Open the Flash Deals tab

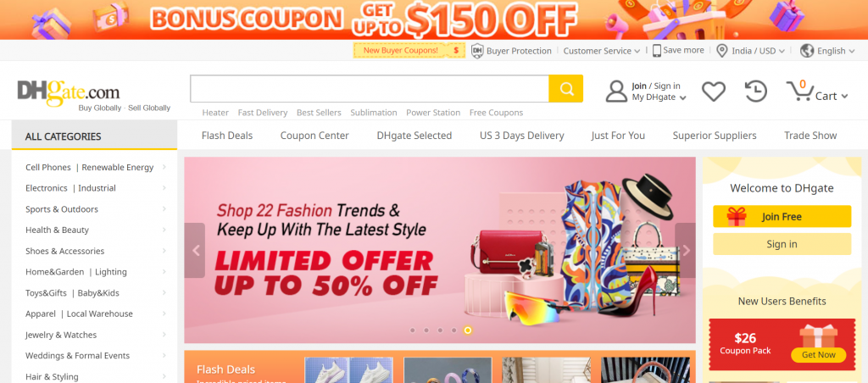click(227, 136)
